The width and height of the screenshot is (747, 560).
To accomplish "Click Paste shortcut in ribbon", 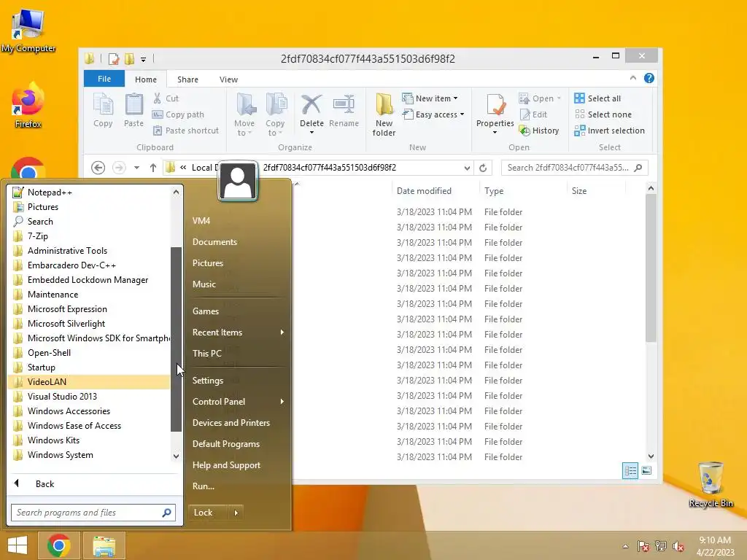I will click(x=186, y=131).
